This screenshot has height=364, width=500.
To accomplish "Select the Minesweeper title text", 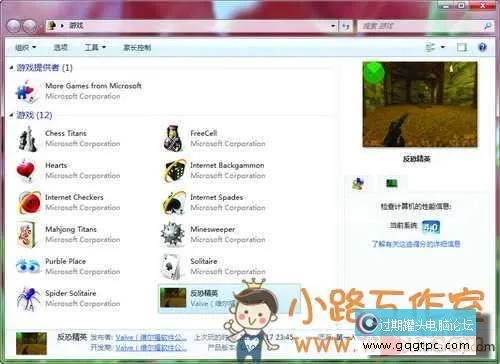I will pyautogui.click(x=213, y=229).
